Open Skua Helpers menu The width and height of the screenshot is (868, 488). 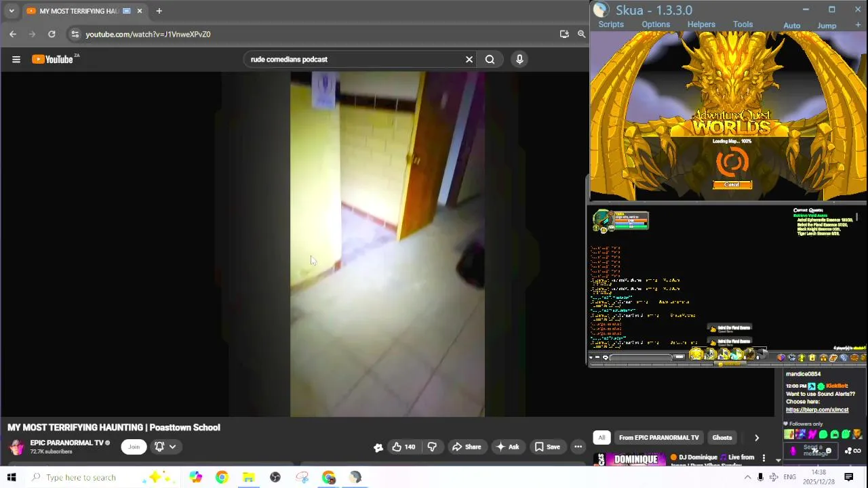701,24
